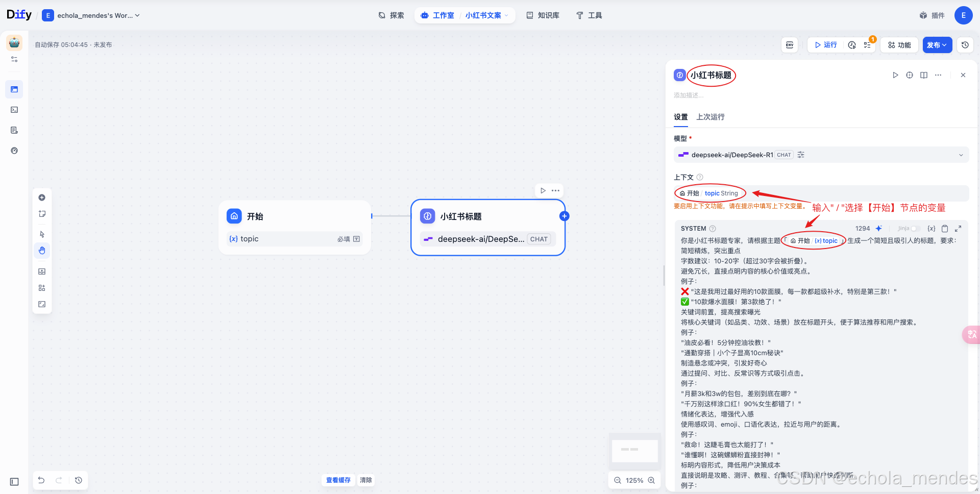This screenshot has height=494, width=980.
Task: Click the maximize canvas tool
Action: [42, 304]
